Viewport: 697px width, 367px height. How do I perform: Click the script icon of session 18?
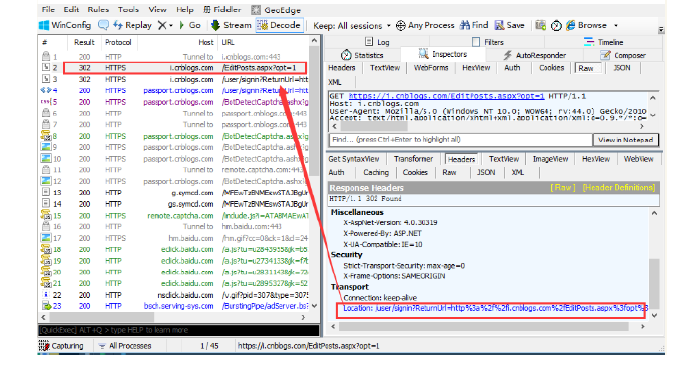pyautogui.click(x=46, y=249)
